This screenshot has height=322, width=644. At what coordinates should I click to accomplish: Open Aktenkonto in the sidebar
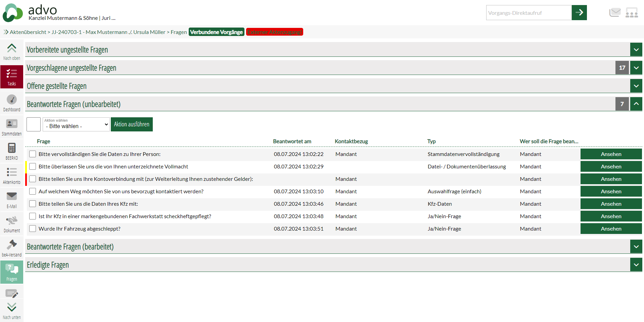point(12,175)
